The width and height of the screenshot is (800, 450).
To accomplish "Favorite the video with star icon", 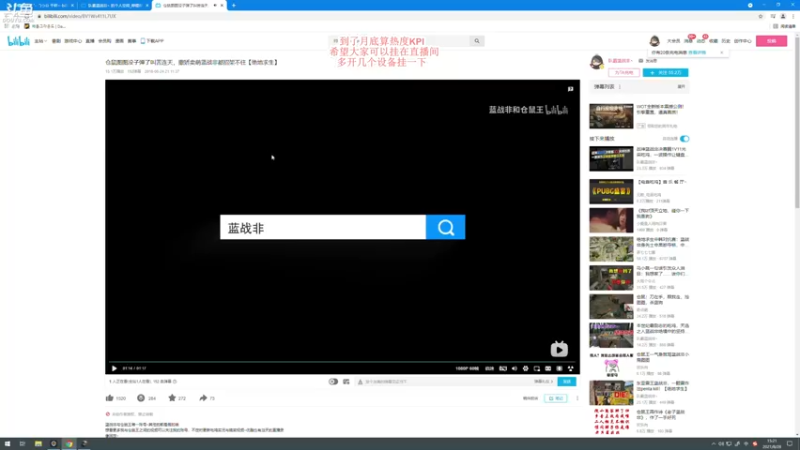I will (172, 398).
